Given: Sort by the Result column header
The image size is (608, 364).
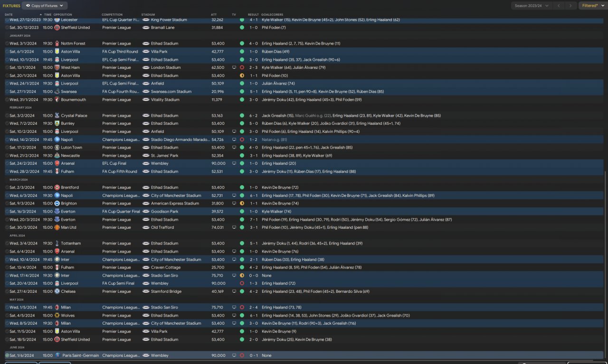Looking at the screenshot, I should pos(253,15).
